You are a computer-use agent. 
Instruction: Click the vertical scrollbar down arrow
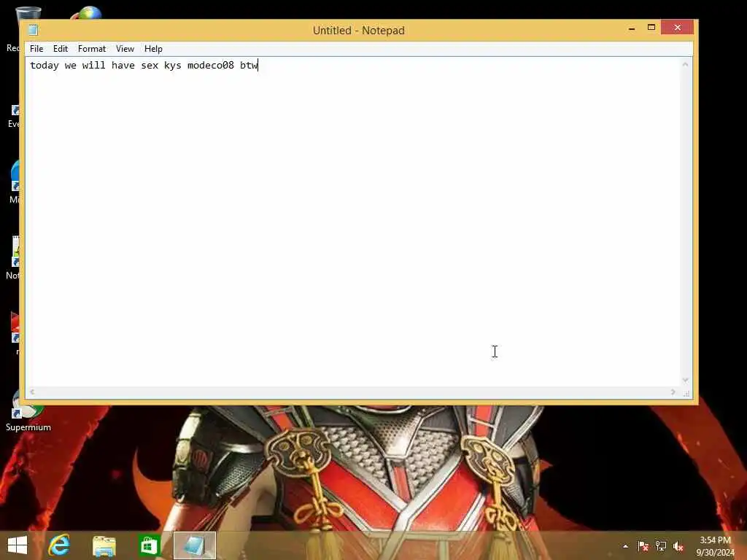tap(685, 380)
